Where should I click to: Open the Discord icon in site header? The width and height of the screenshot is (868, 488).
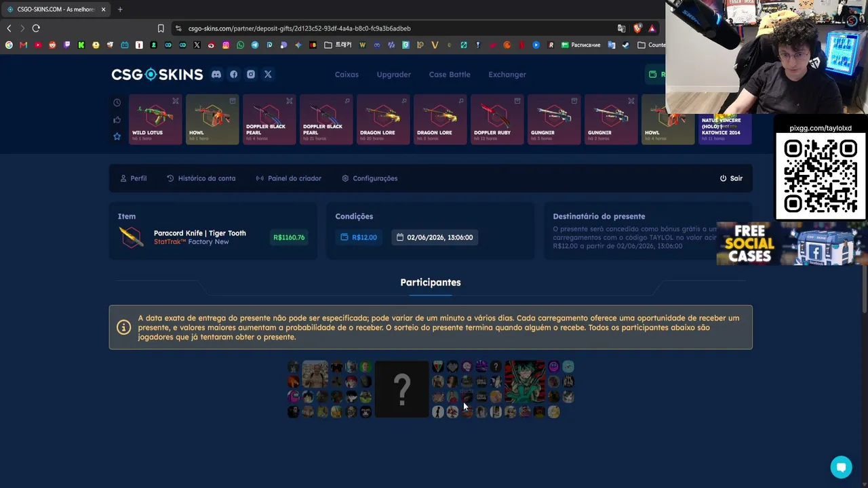click(216, 75)
